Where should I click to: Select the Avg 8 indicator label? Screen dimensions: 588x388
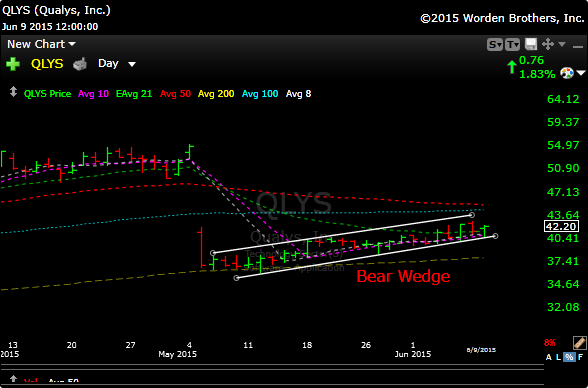pyautogui.click(x=298, y=94)
